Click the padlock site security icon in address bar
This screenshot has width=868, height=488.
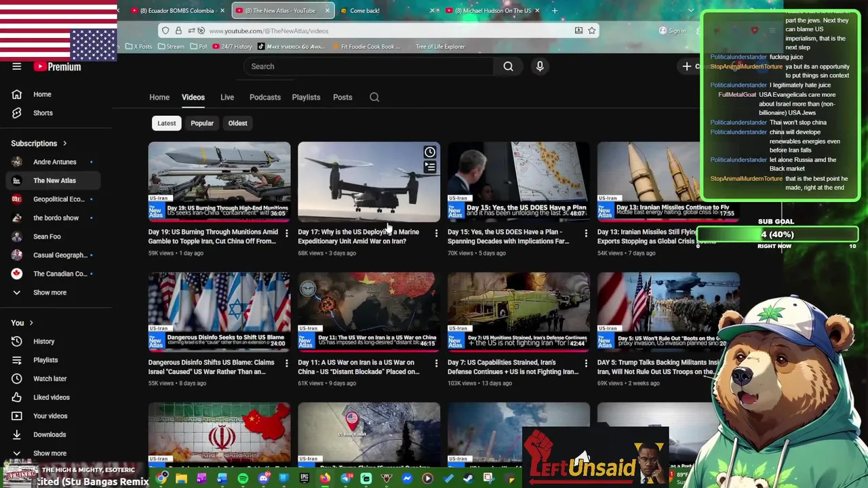pyautogui.click(x=178, y=30)
